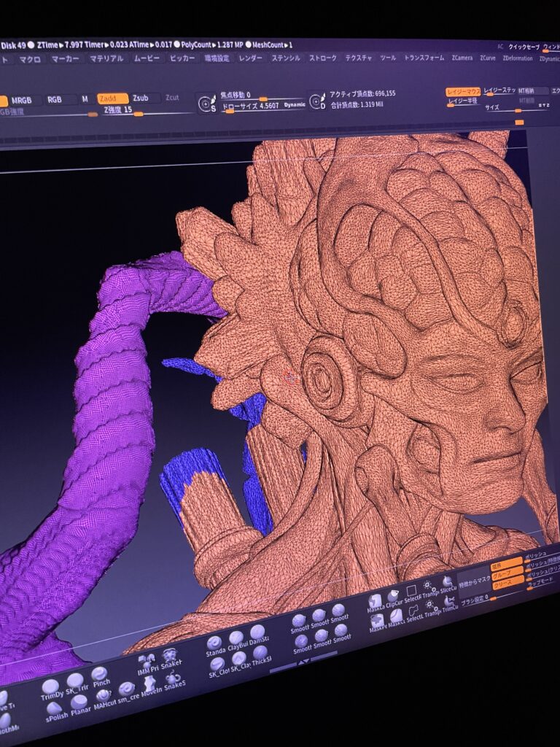The image size is (560, 747).
Task: Select the ThickSkin brush
Action: click(262, 657)
